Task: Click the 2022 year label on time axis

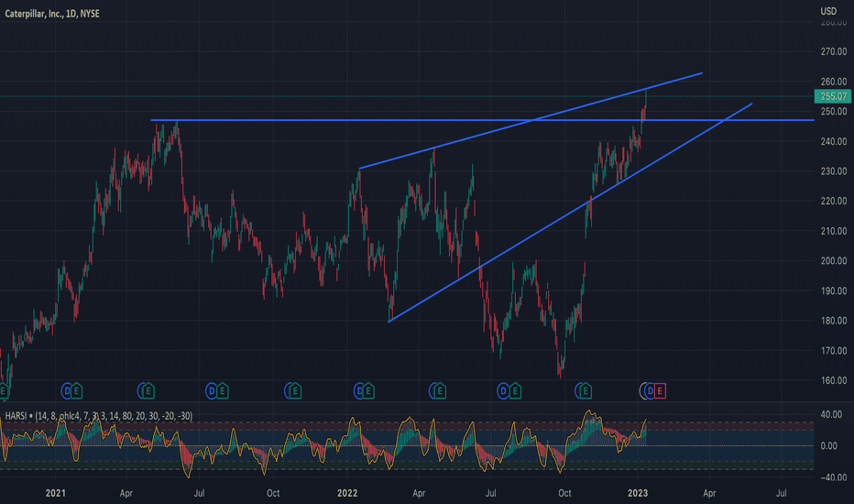Action: pos(347,493)
